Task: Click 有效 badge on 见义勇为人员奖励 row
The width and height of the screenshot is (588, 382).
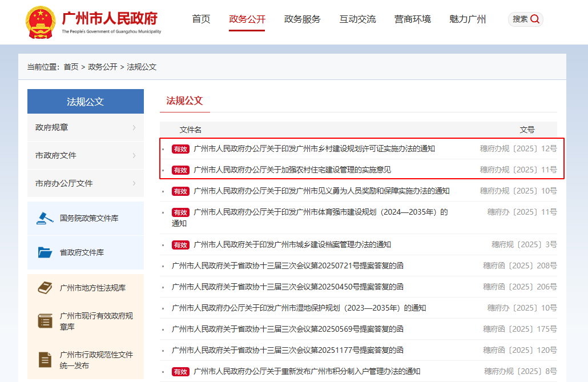Action: [180, 191]
